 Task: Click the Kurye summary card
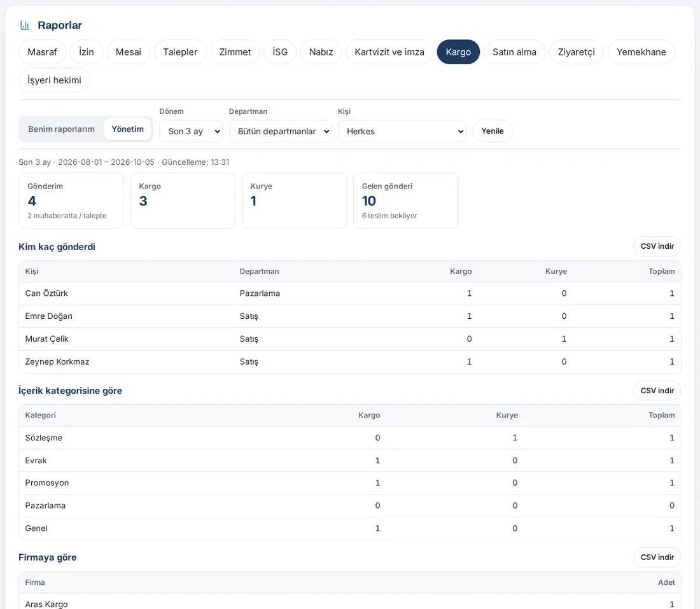294,201
